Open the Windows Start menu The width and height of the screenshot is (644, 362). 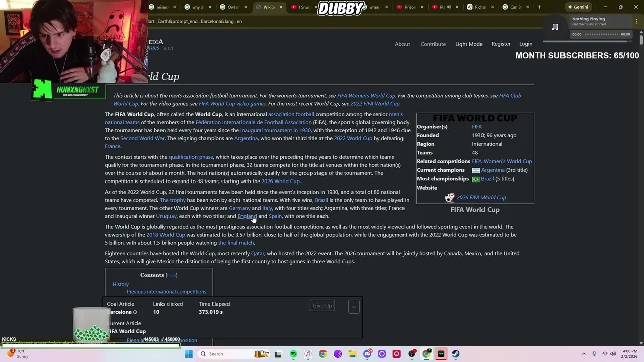pyautogui.click(x=189, y=354)
